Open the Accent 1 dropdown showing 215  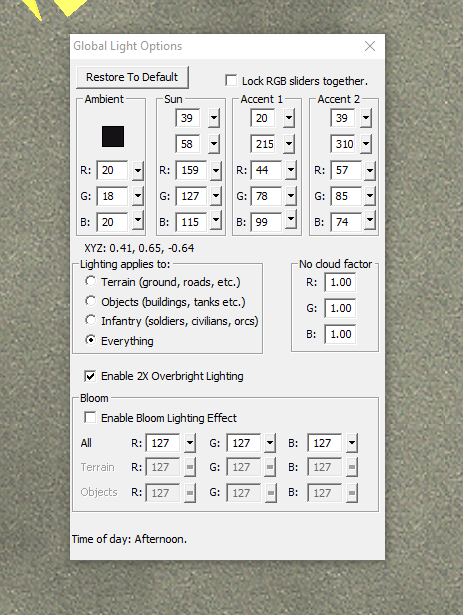coord(289,144)
